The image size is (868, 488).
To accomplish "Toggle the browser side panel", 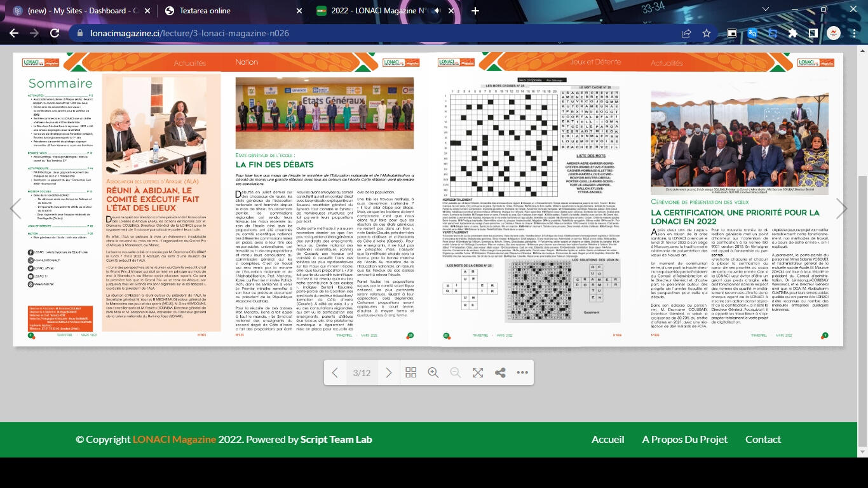I will click(813, 33).
